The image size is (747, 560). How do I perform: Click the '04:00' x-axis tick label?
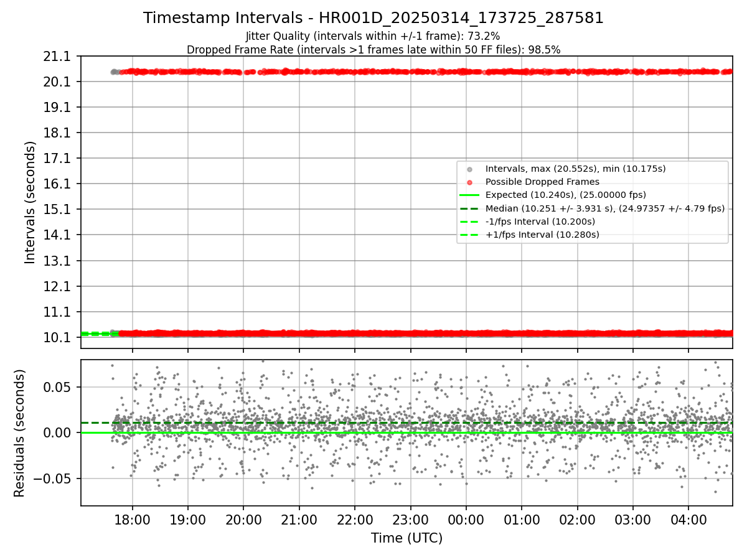688,520
